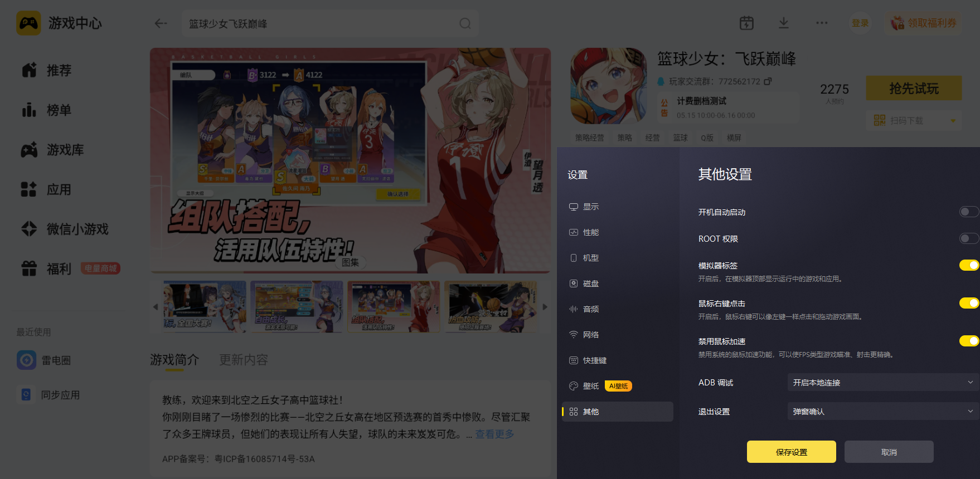Screen dimensions: 980x479
Task: Open 图集 gallery button on banner
Action: pyautogui.click(x=351, y=262)
